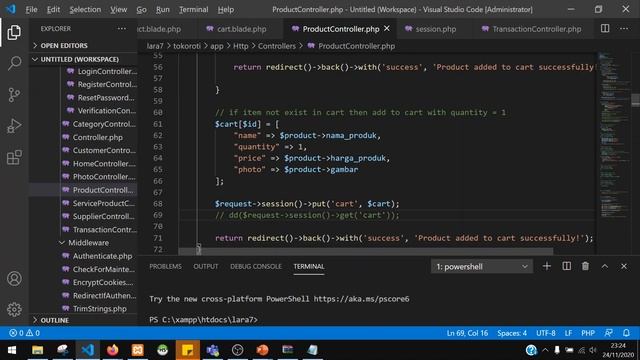Open the Explorer view in activity bar

point(14,32)
